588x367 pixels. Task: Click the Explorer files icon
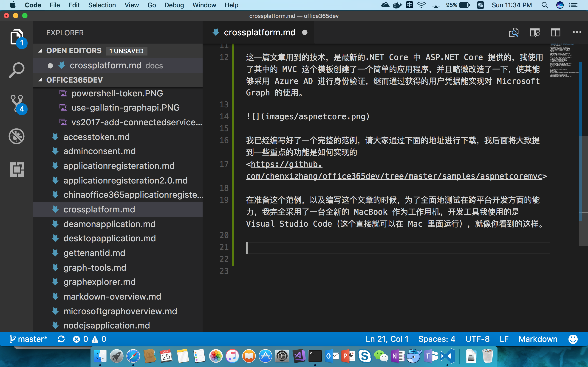[x=17, y=37]
